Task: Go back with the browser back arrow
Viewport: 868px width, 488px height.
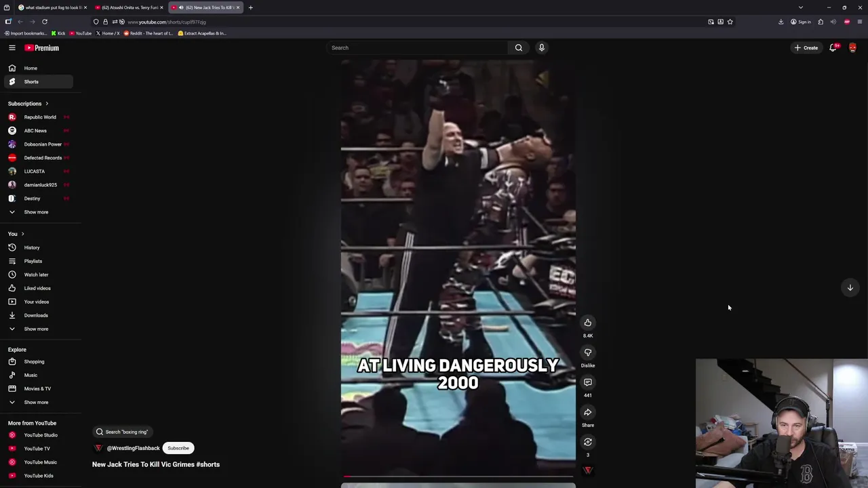Action: [x=20, y=22]
